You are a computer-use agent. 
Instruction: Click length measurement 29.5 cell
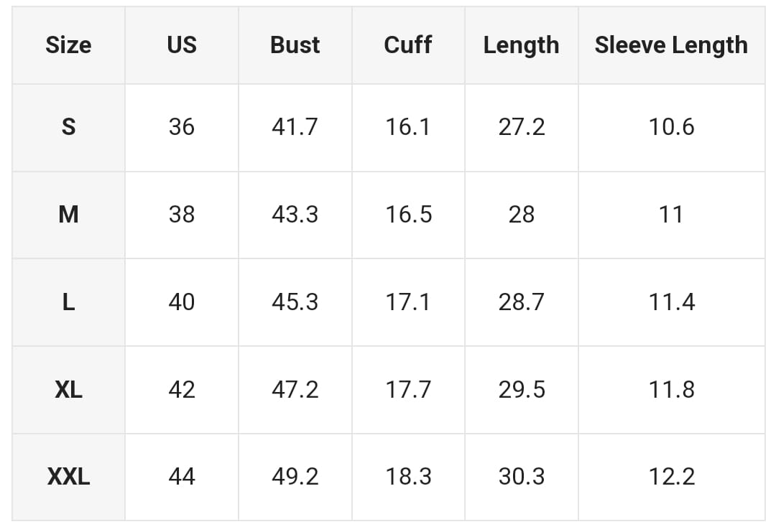(522, 390)
